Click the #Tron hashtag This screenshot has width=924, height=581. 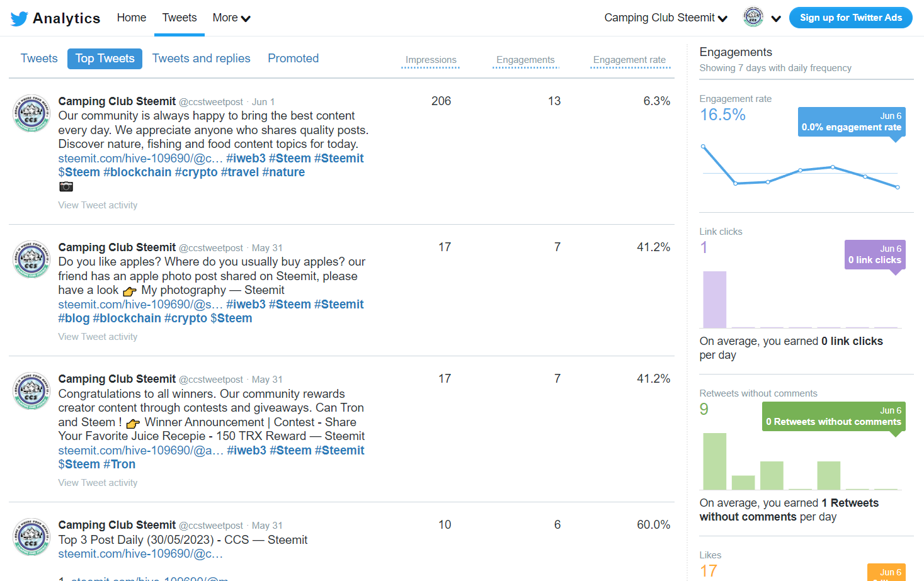point(120,464)
